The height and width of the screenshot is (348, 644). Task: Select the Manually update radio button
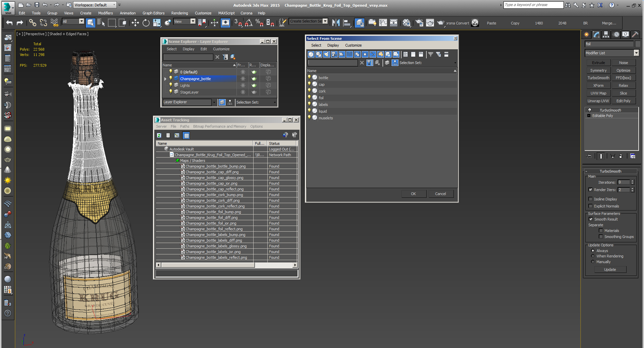coord(593,262)
